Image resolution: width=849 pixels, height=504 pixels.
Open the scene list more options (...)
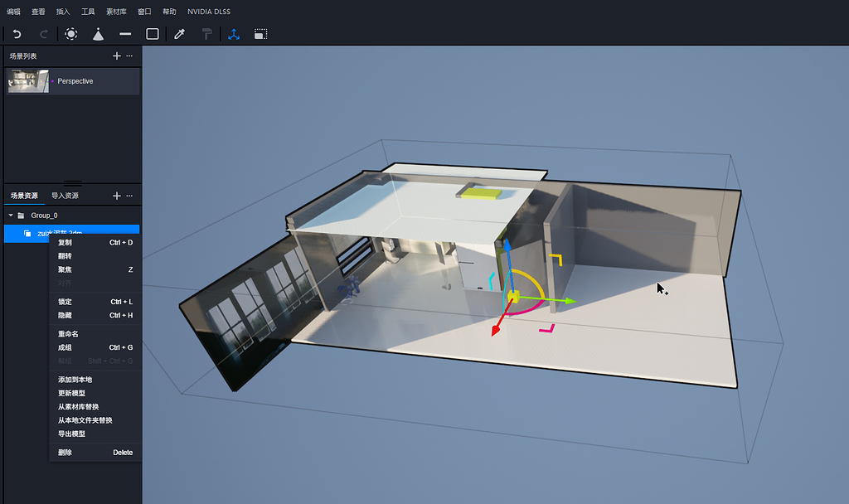[x=129, y=56]
